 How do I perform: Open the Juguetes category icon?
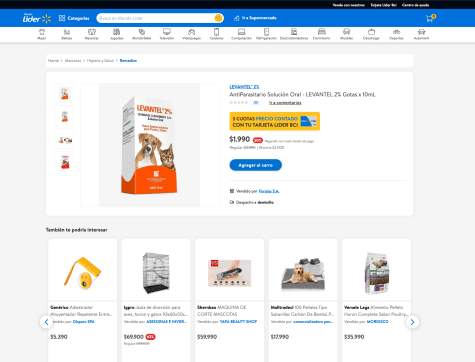(x=116, y=34)
